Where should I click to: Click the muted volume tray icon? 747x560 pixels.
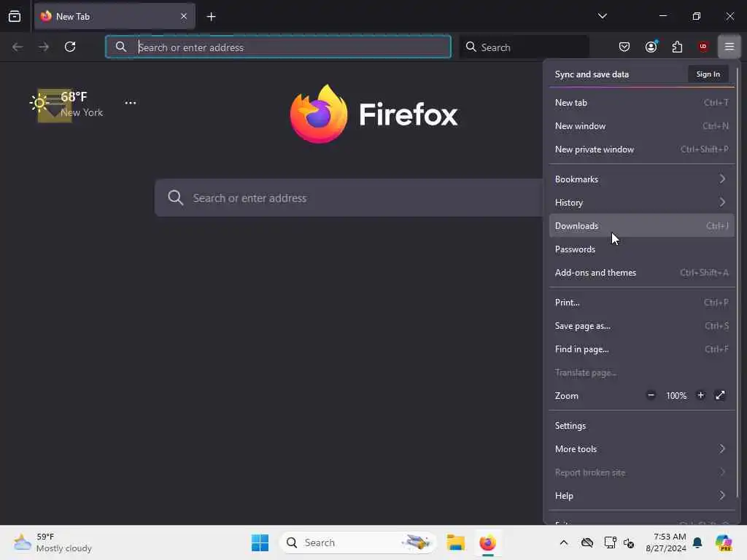[629, 542]
